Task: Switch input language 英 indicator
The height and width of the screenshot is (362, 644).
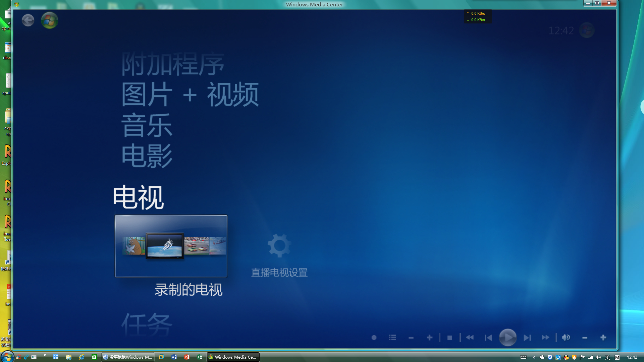Action: (607, 357)
